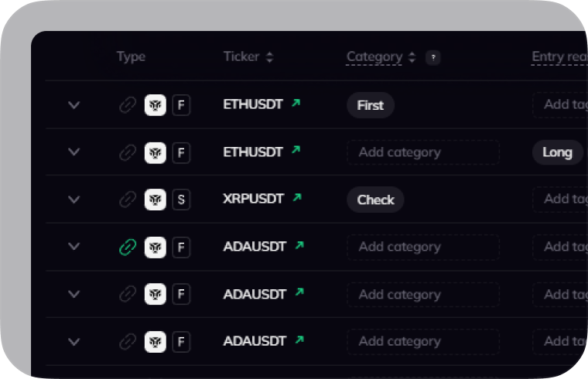Expand the XRPUSDT row details

point(74,200)
